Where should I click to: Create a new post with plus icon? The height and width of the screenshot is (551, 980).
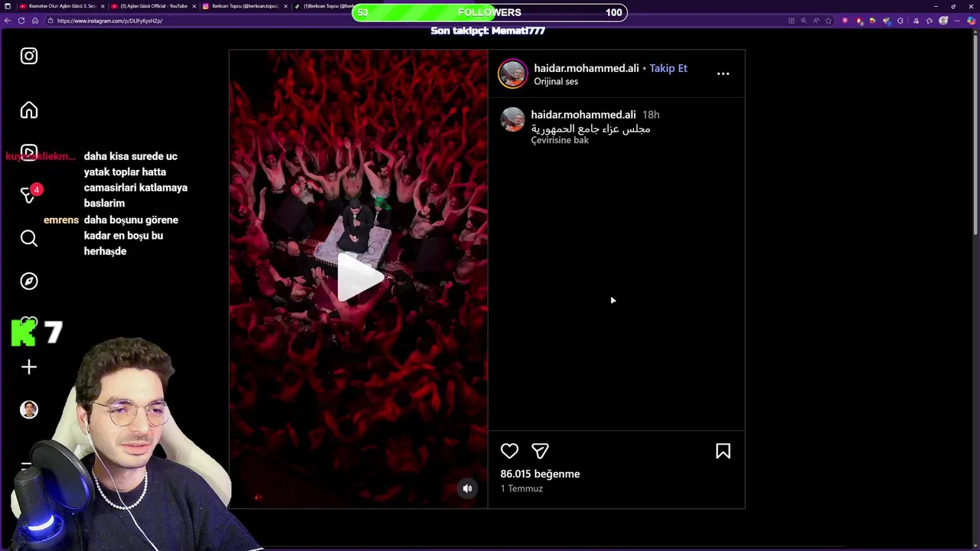(29, 367)
